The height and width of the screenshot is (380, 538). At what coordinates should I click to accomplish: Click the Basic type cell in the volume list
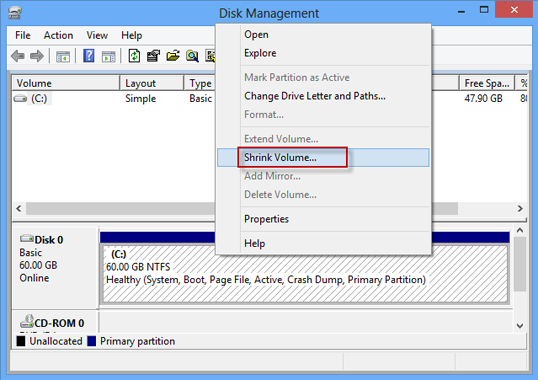pos(201,99)
